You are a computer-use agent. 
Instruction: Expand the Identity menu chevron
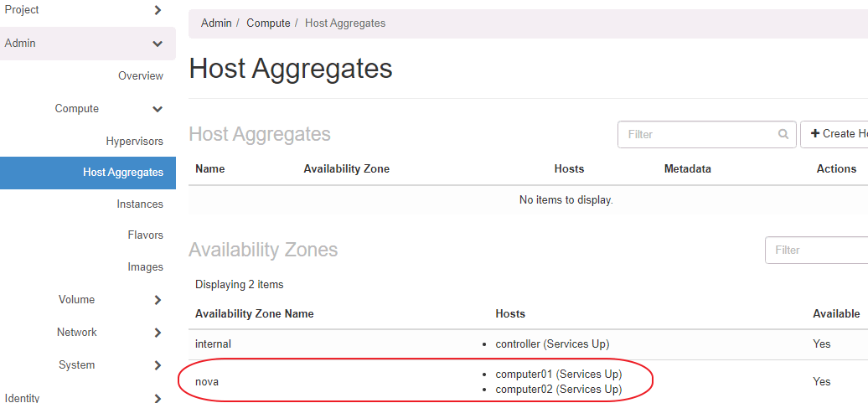(x=158, y=398)
